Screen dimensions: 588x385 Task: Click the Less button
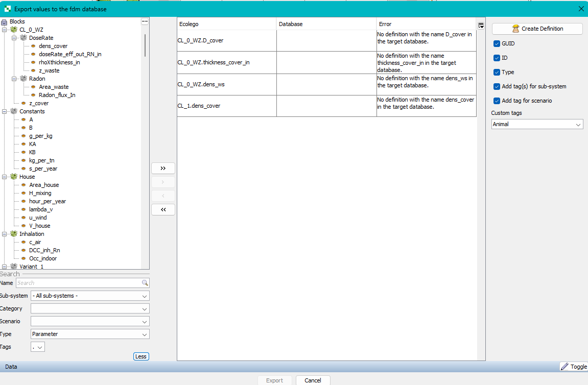pyautogui.click(x=141, y=356)
